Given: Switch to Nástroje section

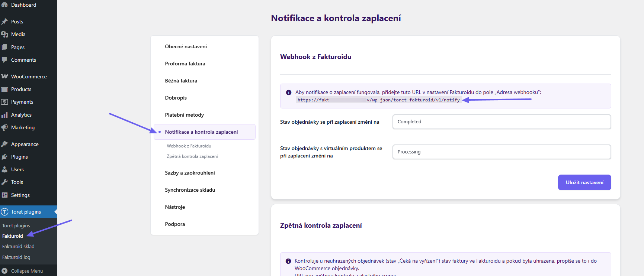Looking at the screenshot, I should click(175, 207).
